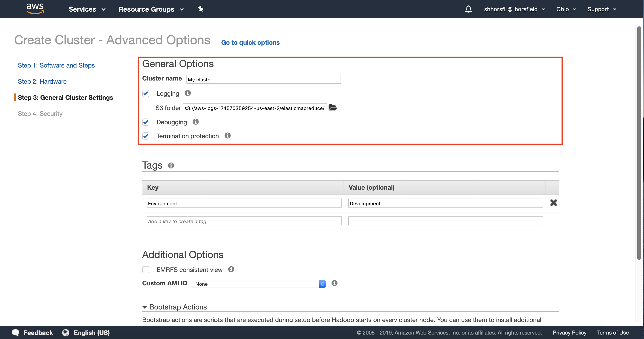Click the info icon next to Logging
Screen dimensions: 644x339
(187, 93)
